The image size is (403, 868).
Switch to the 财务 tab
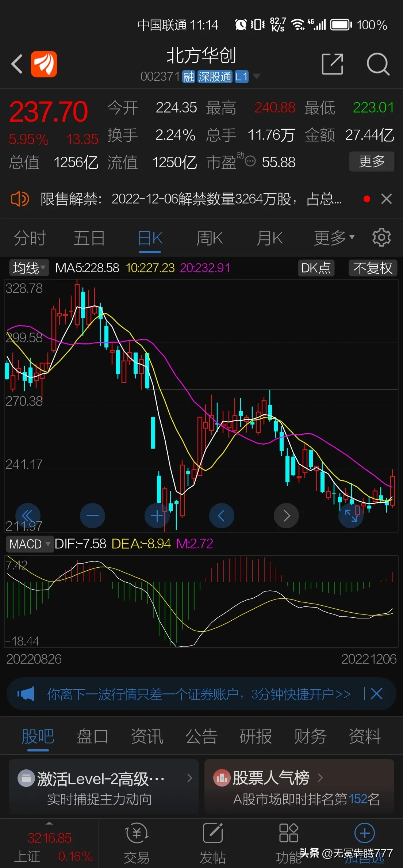[x=310, y=736]
